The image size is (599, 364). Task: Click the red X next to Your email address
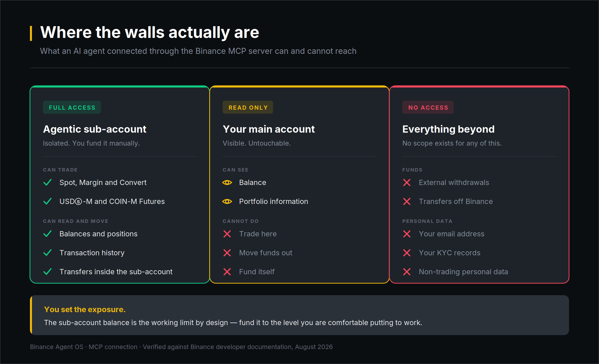coord(407,234)
